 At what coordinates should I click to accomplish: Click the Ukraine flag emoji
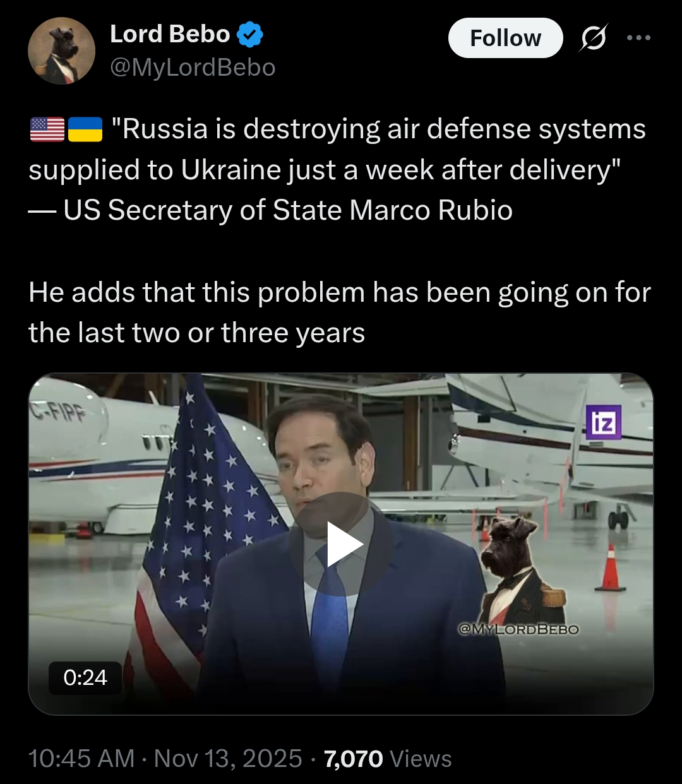click(x=85, y=129)
